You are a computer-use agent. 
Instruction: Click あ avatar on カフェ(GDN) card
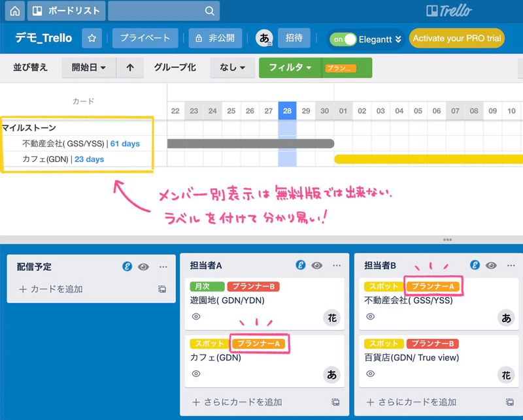(332, 375)
